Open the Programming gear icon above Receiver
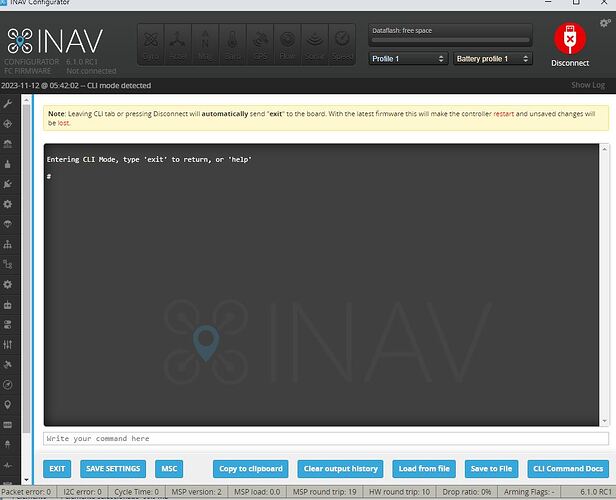Image resolution: width=616 pixels, height=500 pixels. point(7,284)
